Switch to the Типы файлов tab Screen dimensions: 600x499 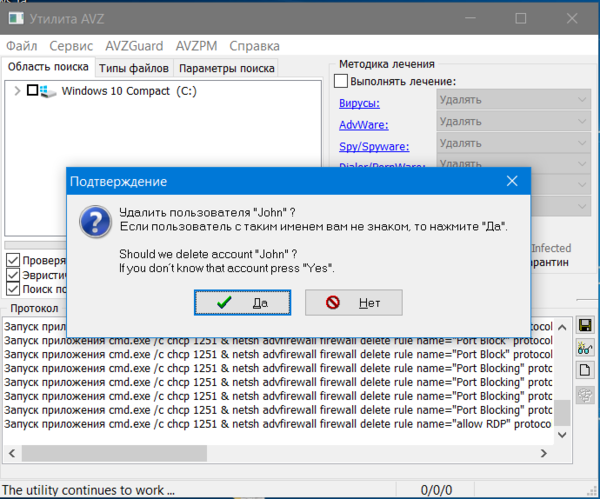point(134,68)
